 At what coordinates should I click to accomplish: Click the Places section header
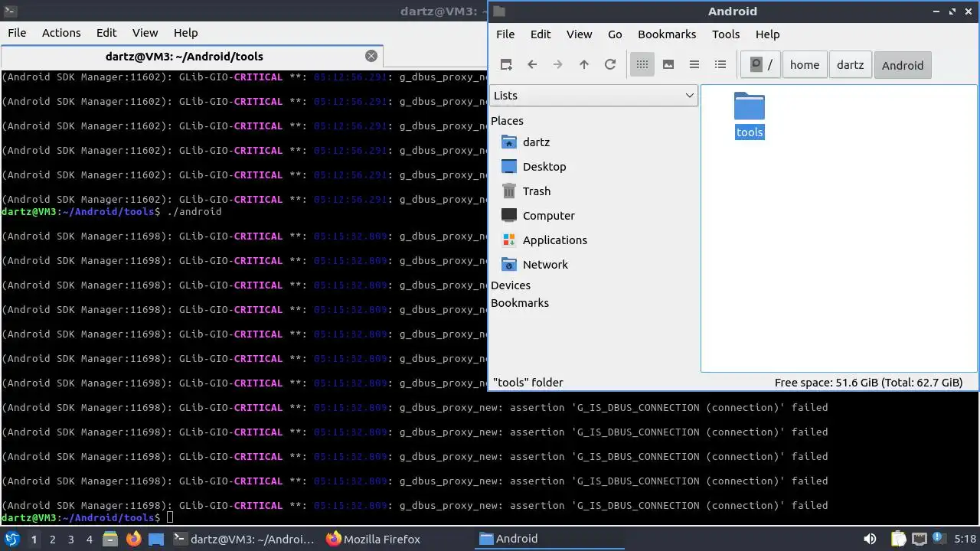[507, 121]
